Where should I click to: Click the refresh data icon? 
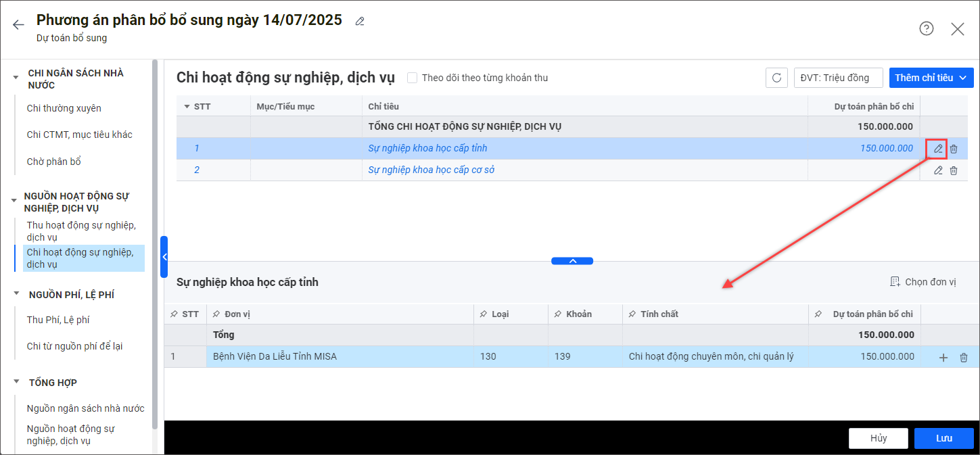tap(776, 78)
